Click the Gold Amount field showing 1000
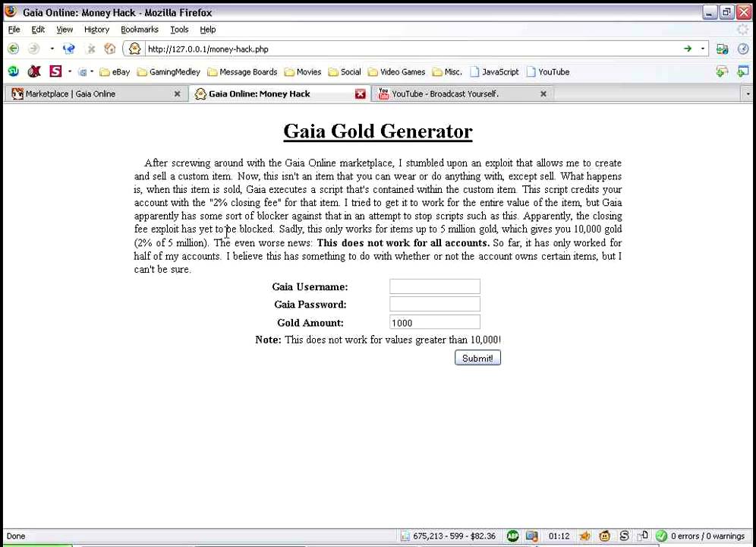756x547 pixels. (435, 323)
